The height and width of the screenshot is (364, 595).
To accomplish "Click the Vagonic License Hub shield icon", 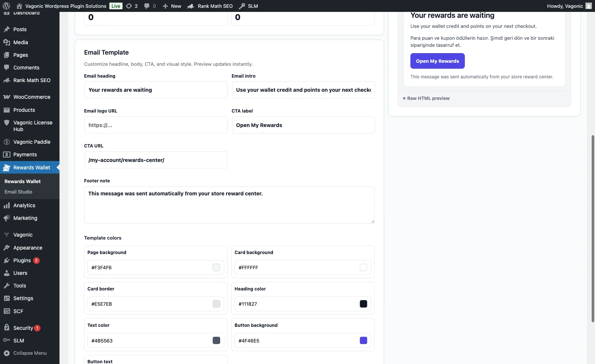I will coord(7,123).
